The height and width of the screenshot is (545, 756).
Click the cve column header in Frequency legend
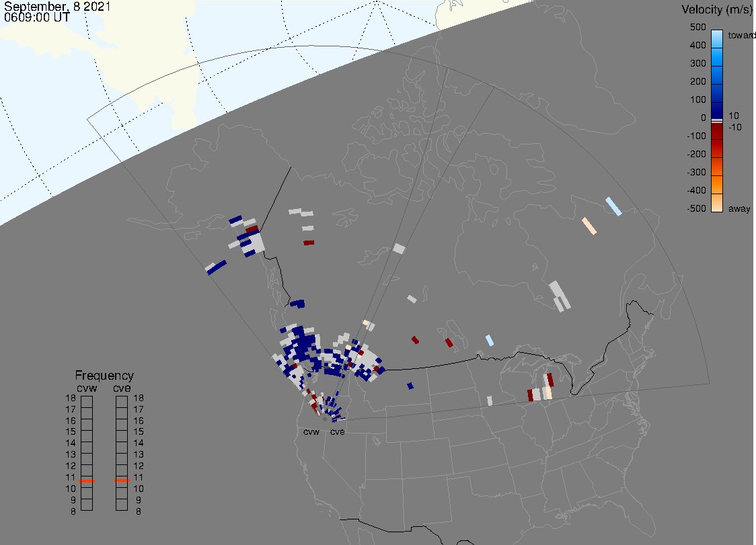122,387
